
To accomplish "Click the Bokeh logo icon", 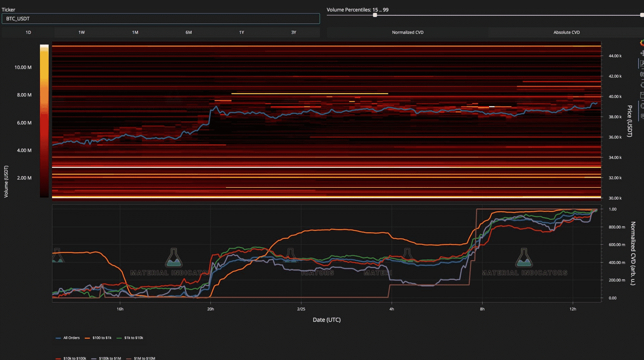I will (x=642, y=43).
